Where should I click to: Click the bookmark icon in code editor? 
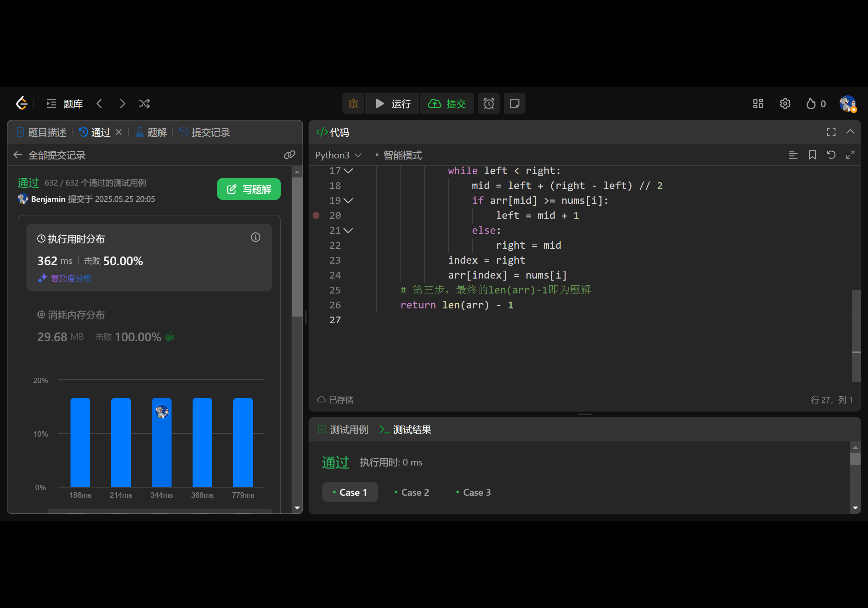point(812,155)
